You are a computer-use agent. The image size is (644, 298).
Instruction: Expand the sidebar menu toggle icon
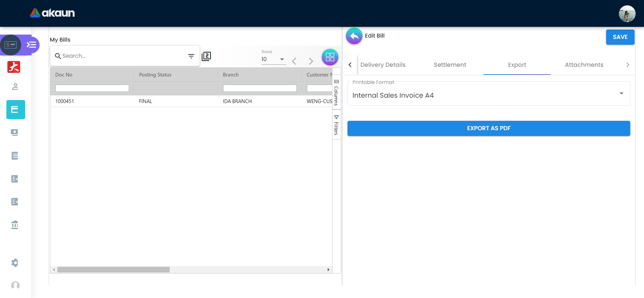pyautogui.click(x=31, y=45)
